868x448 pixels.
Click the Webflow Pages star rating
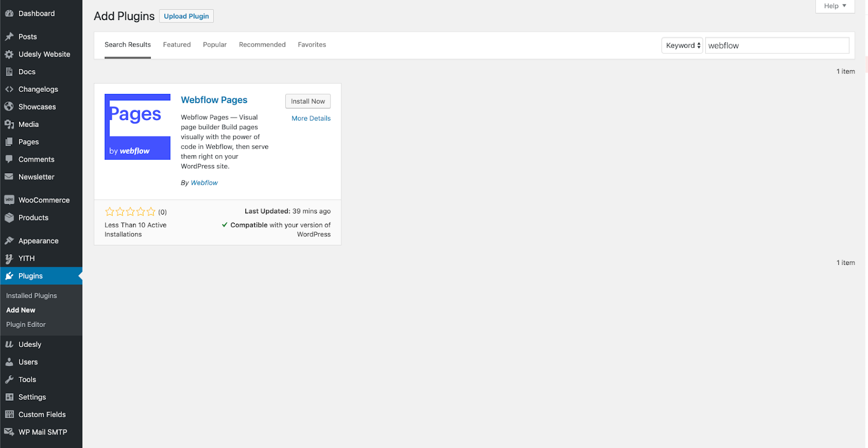[x=130, y=212]
